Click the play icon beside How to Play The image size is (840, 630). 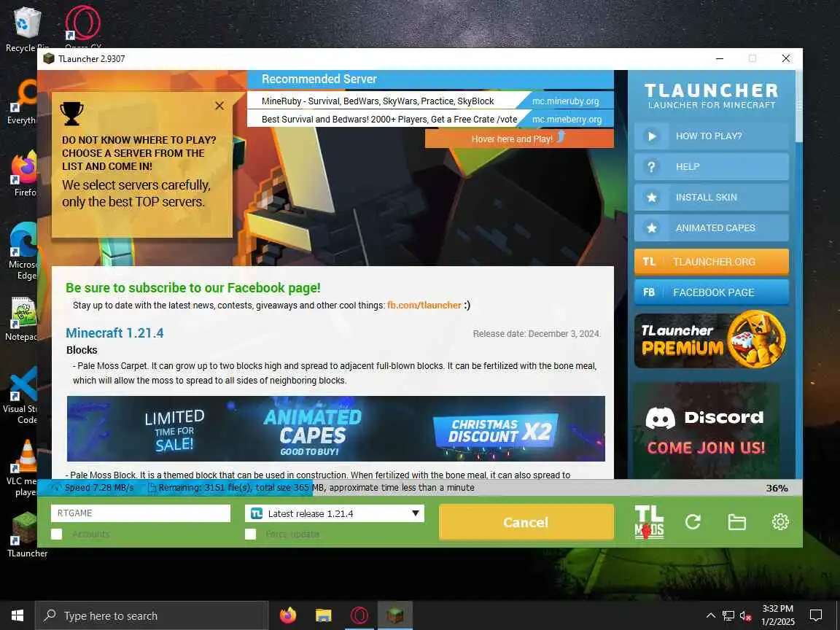(651, 136)
